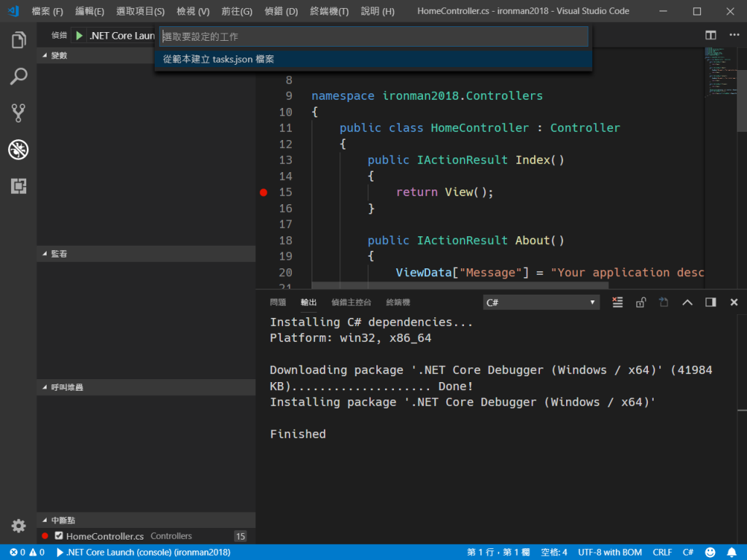
Task: Click 'HomeController' class name in code
Action: (480, 128)
